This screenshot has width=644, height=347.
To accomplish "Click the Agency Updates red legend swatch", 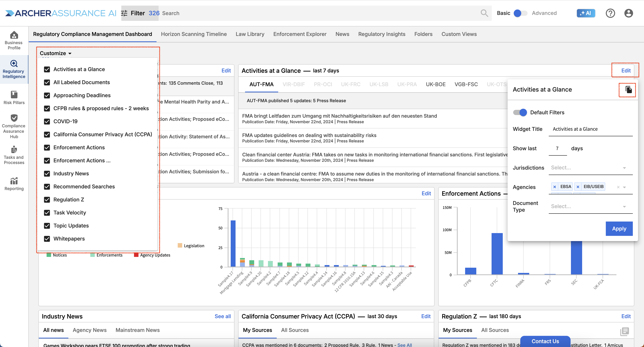I will pos(136,255).
